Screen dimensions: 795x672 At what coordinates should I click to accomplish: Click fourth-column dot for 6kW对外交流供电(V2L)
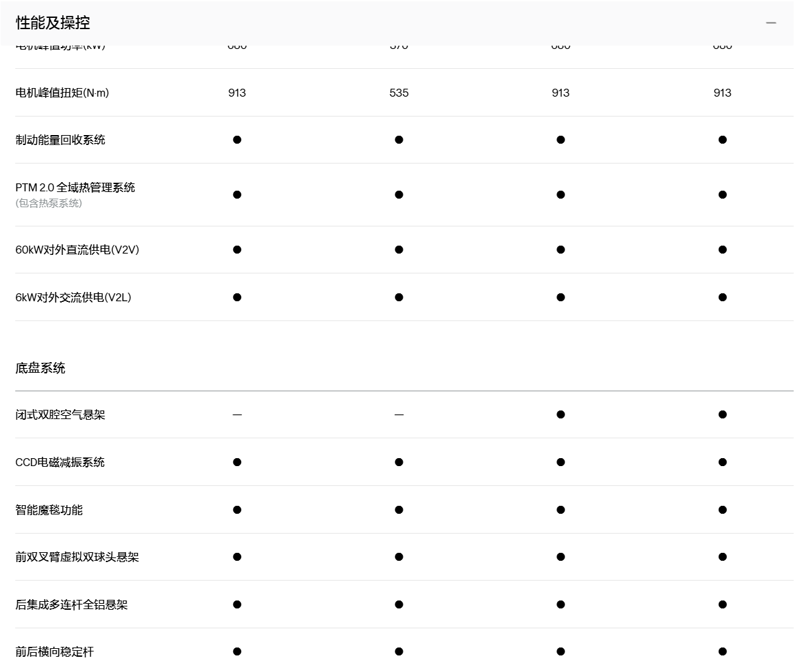[722, 297]
